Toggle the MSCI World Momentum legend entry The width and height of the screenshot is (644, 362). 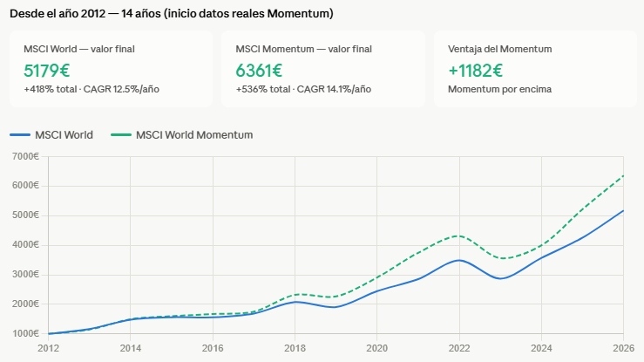coord(182,135)
